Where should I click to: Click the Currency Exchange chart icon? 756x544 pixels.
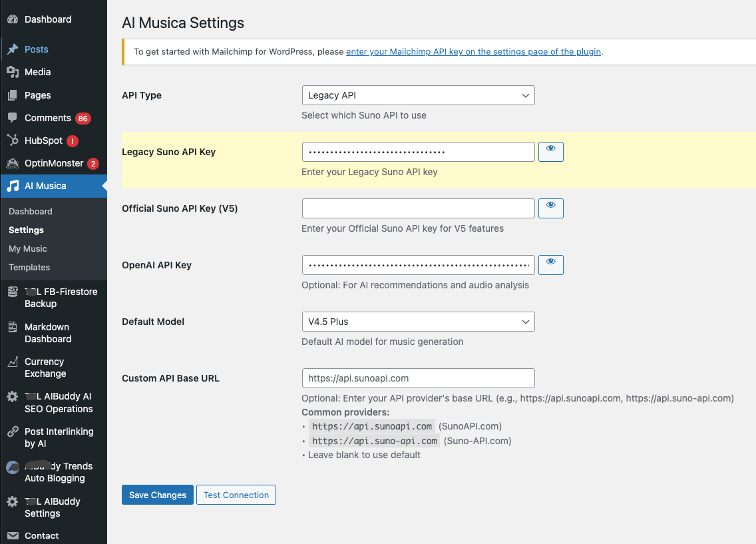pos(13,362)
